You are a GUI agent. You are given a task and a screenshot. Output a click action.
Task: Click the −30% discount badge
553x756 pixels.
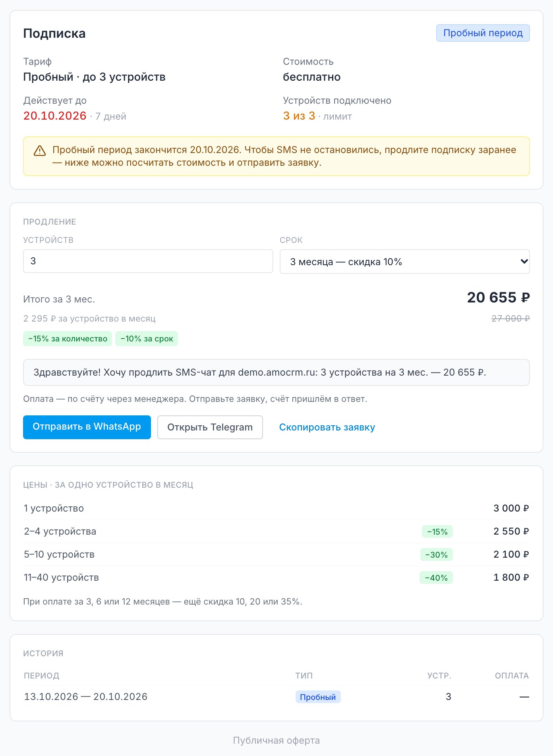(437, 554)
